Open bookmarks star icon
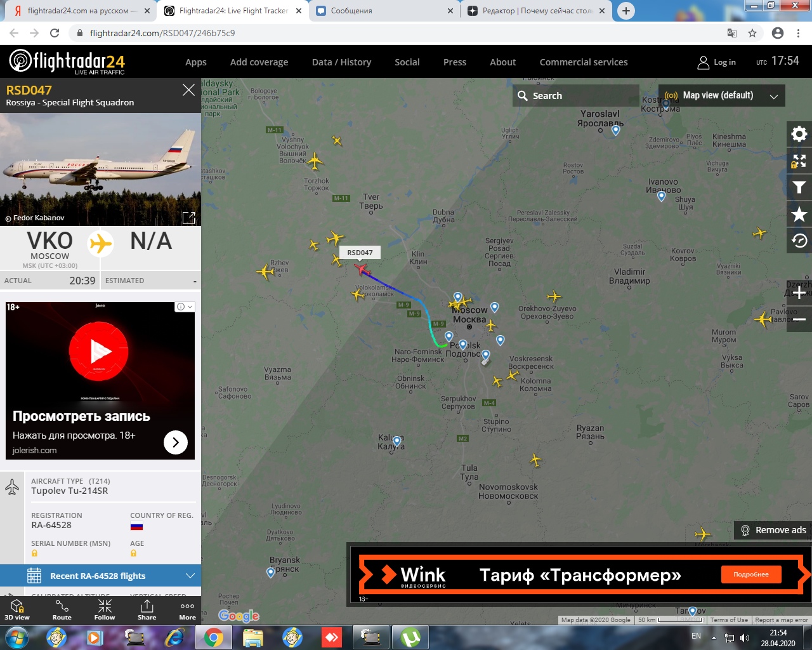The image size is (812, 650). click(x=799, y=215)
